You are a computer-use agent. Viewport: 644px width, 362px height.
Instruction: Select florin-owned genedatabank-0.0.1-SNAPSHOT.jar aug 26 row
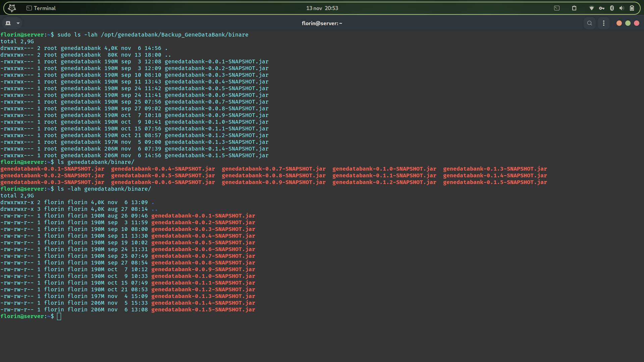coord(128,216)
